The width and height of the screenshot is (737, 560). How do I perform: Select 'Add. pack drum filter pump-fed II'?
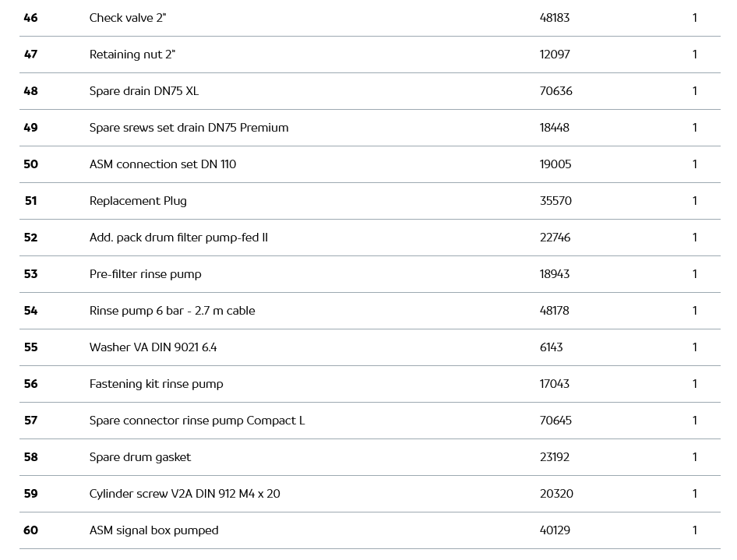point(178,238)
